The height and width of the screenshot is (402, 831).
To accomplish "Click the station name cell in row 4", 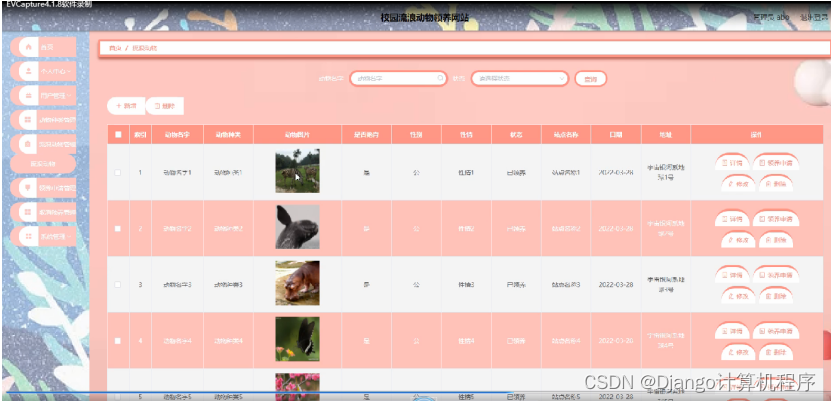I will coord(565,341).
